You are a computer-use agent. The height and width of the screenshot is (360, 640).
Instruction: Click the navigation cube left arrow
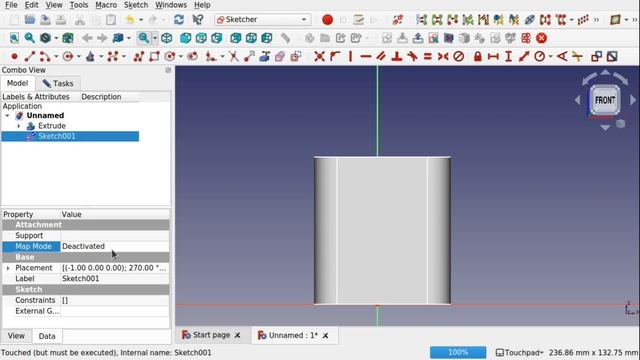point(577,100)
